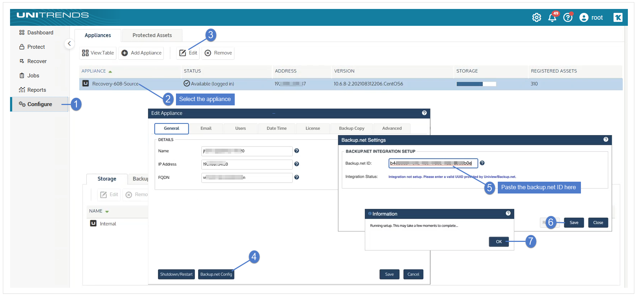Select General tab in Edit Appliance
Image resolution: width=644 pixels, height=301 pixels.
coord(172,128)
